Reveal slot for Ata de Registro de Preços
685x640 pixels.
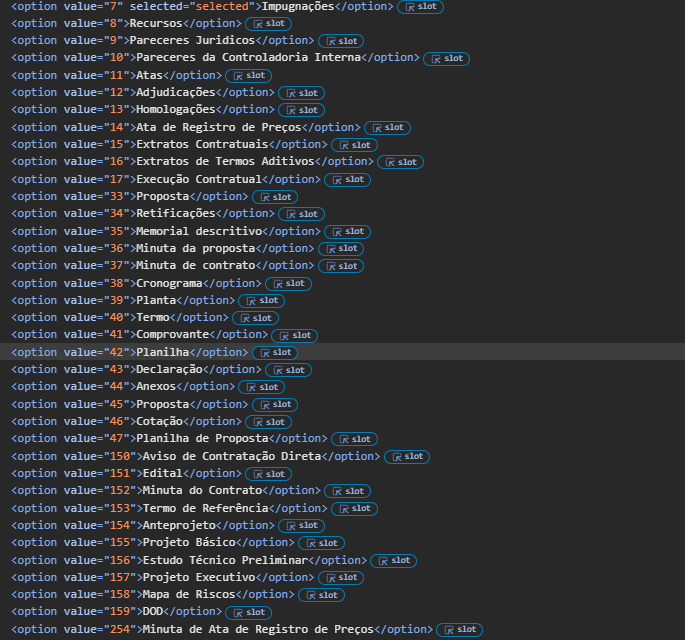[x=387, y=127]
